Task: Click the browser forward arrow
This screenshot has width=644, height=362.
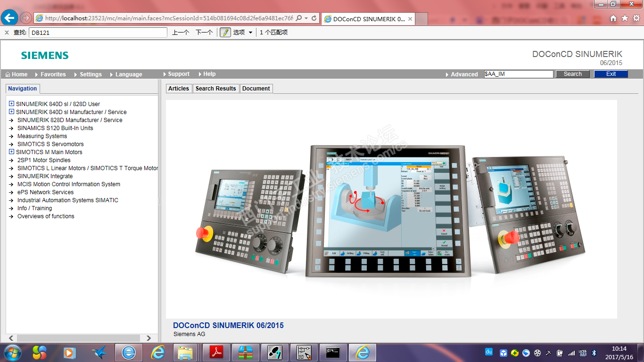Action: [26, 18]
